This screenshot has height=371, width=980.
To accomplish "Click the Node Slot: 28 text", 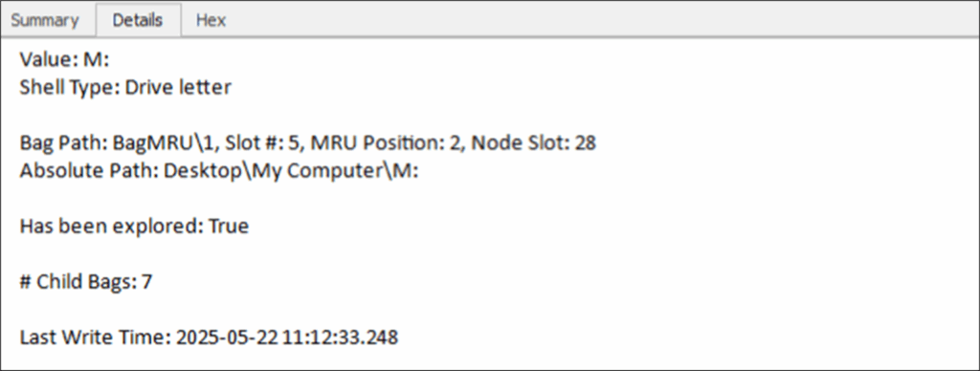I will [533, 143].
